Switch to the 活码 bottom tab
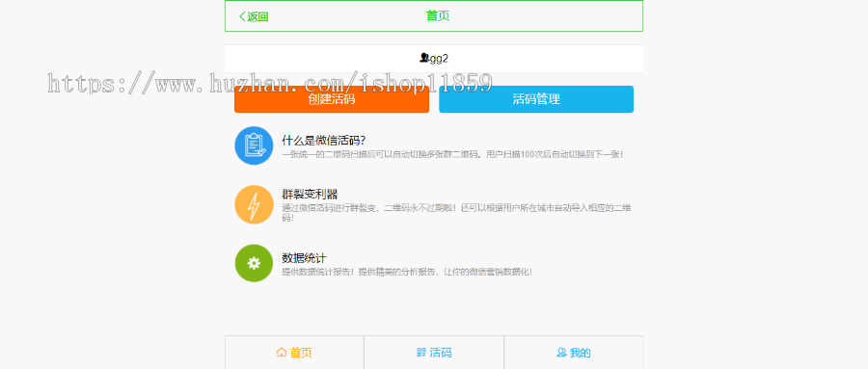Image resolution: width=868 pixels, height=369 pixels. coord(434,353)
